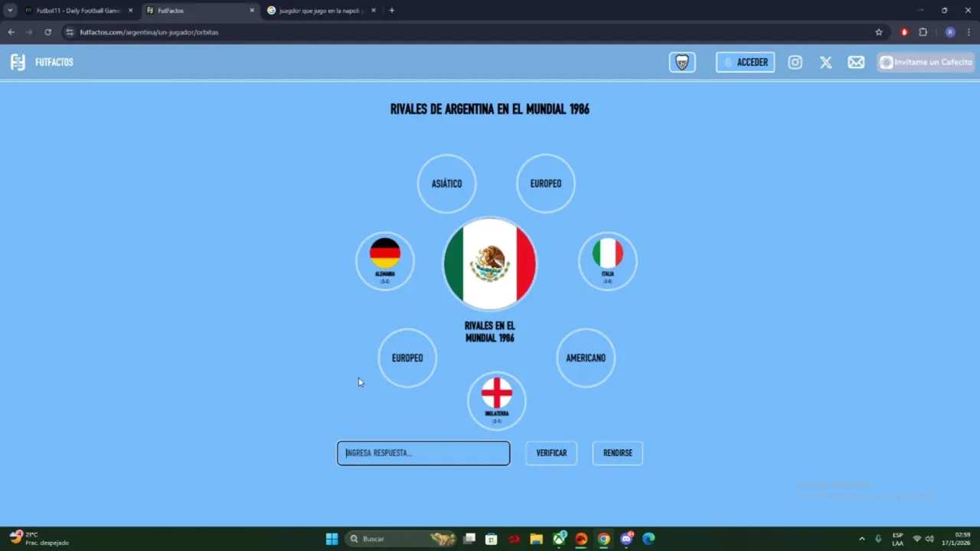Click the Acceder login button
This screenshot has width=980, height=551.
[745, 62]
